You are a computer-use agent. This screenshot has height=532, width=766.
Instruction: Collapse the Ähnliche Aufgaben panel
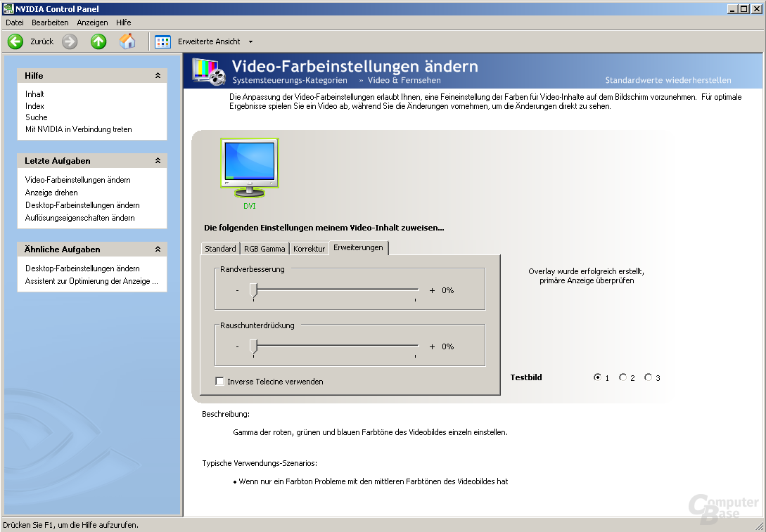point(158,249)
